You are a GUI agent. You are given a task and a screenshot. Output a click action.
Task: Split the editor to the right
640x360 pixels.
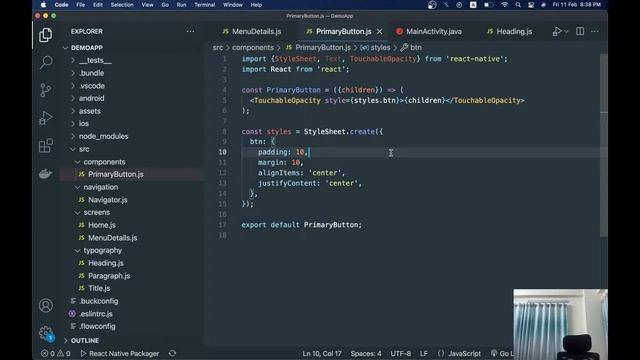(x=580, y=31)
